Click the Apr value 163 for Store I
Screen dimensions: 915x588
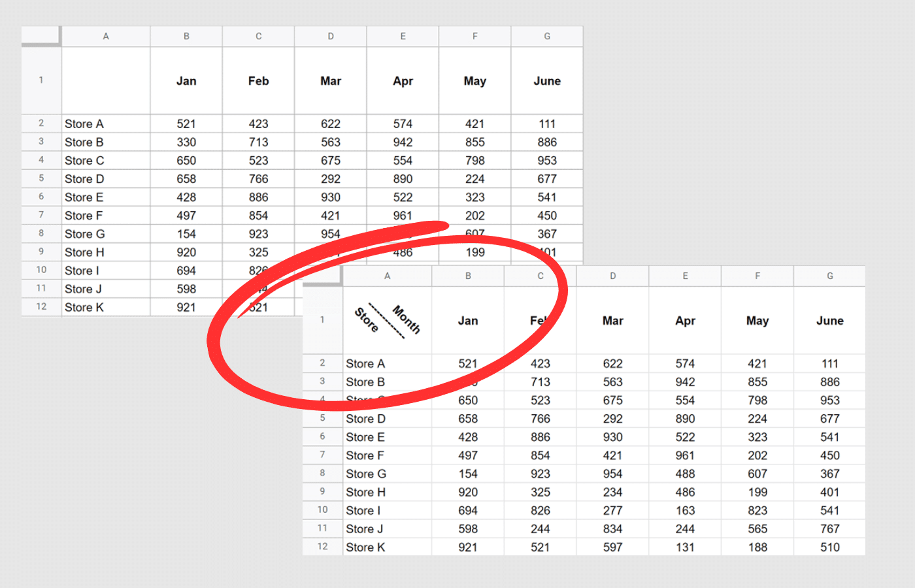tap(684, 510)
